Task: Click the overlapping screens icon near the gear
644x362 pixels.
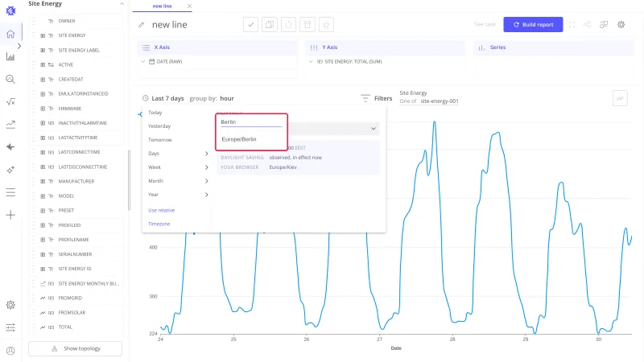Action: click(x=604, y=25)
